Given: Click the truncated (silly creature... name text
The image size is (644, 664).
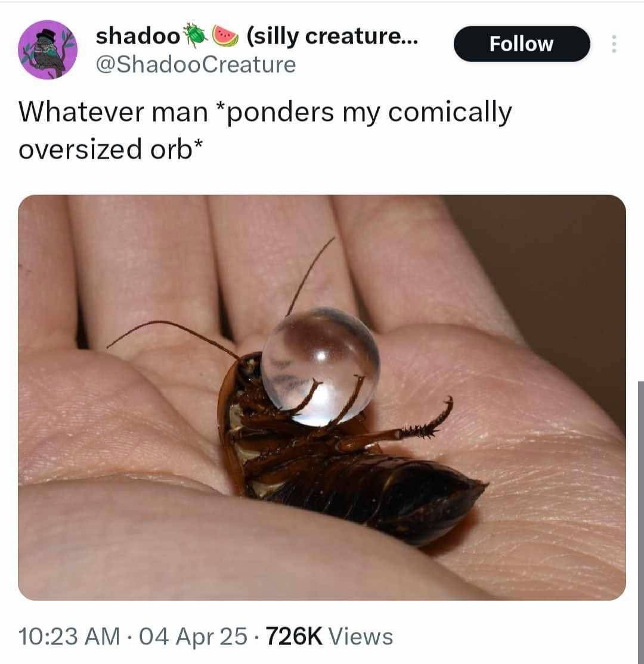Looking at the screenshot, I should tap(332, 36).
